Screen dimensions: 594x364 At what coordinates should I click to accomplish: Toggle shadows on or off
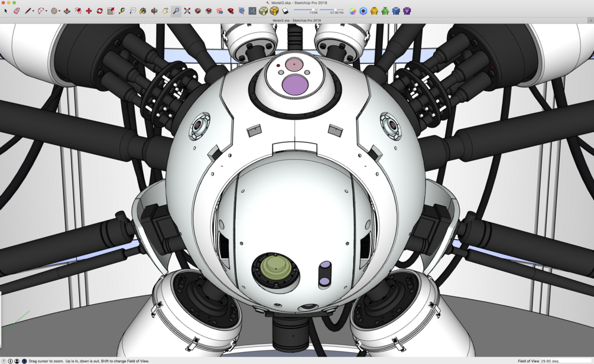click(x=285, y=11)
